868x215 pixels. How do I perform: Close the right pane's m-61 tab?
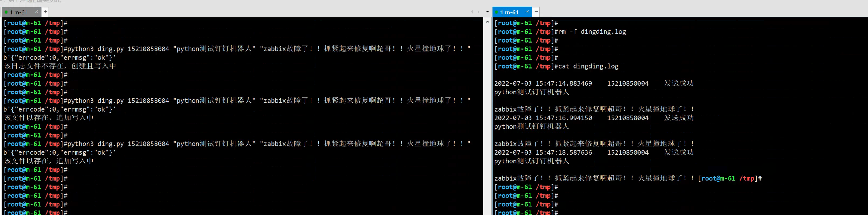pyautogui.click(x=527, y=12)
